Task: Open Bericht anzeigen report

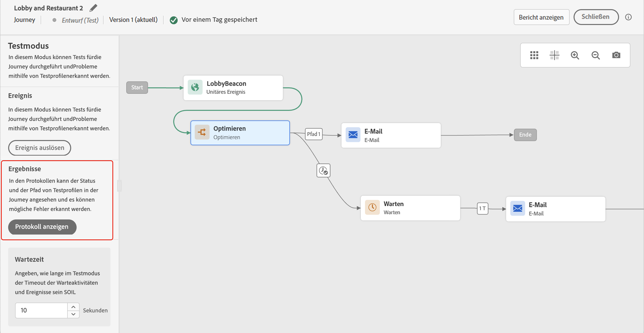Action: tap(541, 17)
